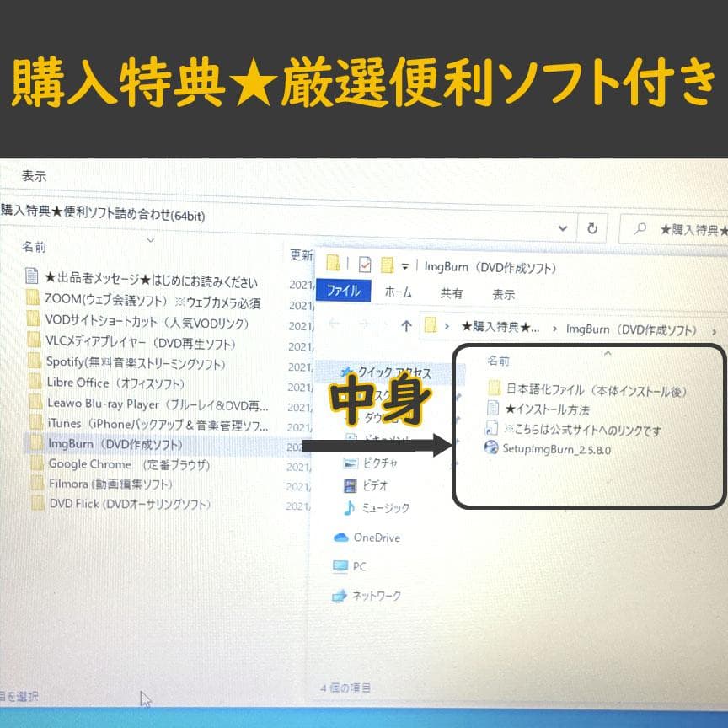The width and height of the screenshot is (728, 728).
Task: Refresh the folder with the refresh button
Action: click(593, 227)
